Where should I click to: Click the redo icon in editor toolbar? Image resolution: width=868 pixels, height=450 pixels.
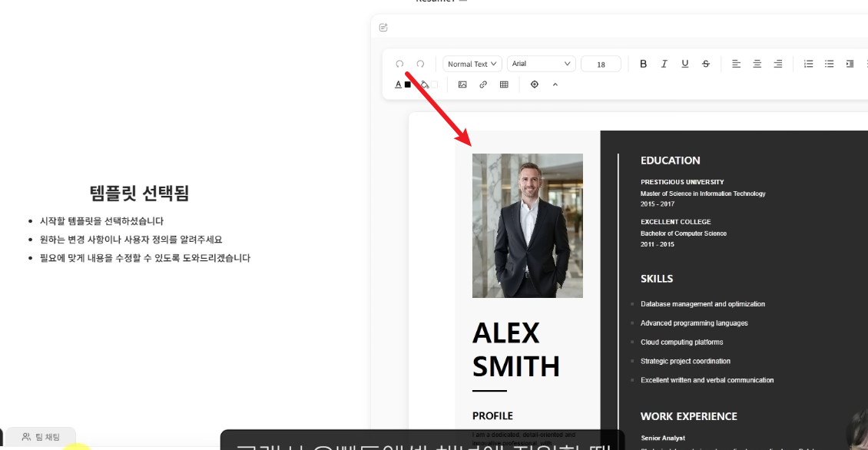[x=420, y=65]
